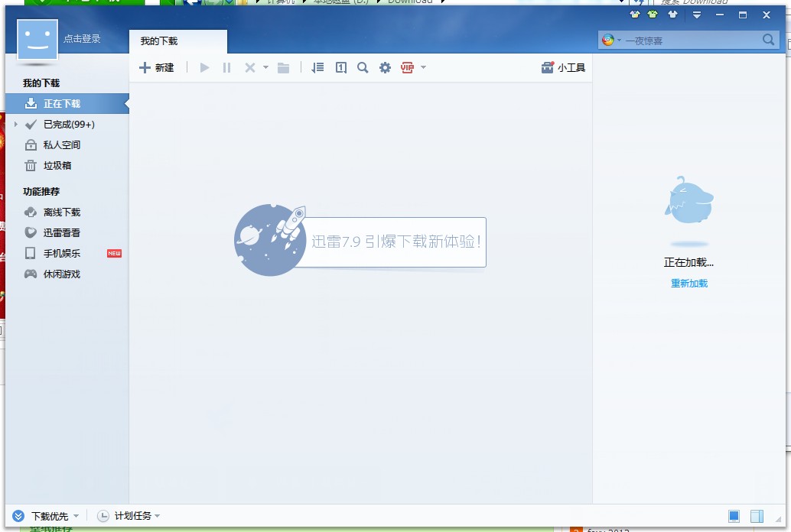Select 正在下载 in the sidebar
The width and height of the screenshot is (791, 532).
point(67,103)
